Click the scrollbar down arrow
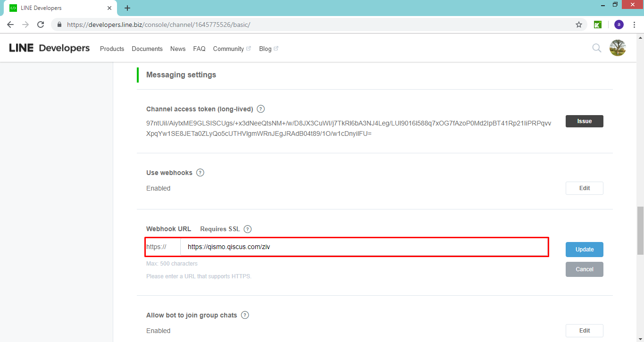Viewport: 644px width, 342px height. point(640,338)
